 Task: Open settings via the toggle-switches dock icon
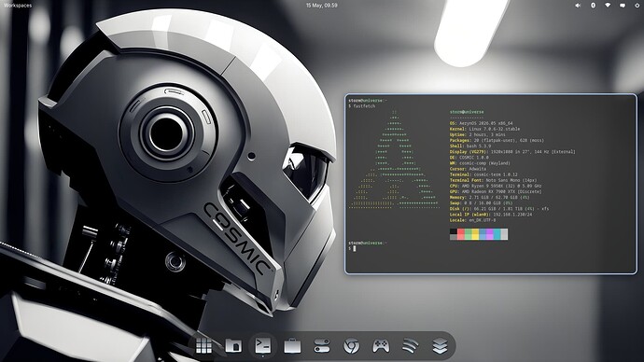pos(322,346)
